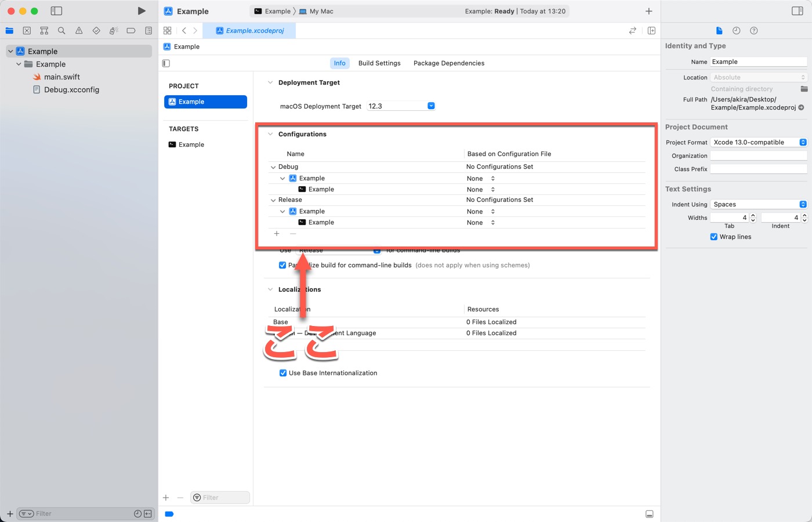This screenshot has width=812, height=522.
Task: Show the History inspector
Action: pyautogui.click(x=737, y=31)
